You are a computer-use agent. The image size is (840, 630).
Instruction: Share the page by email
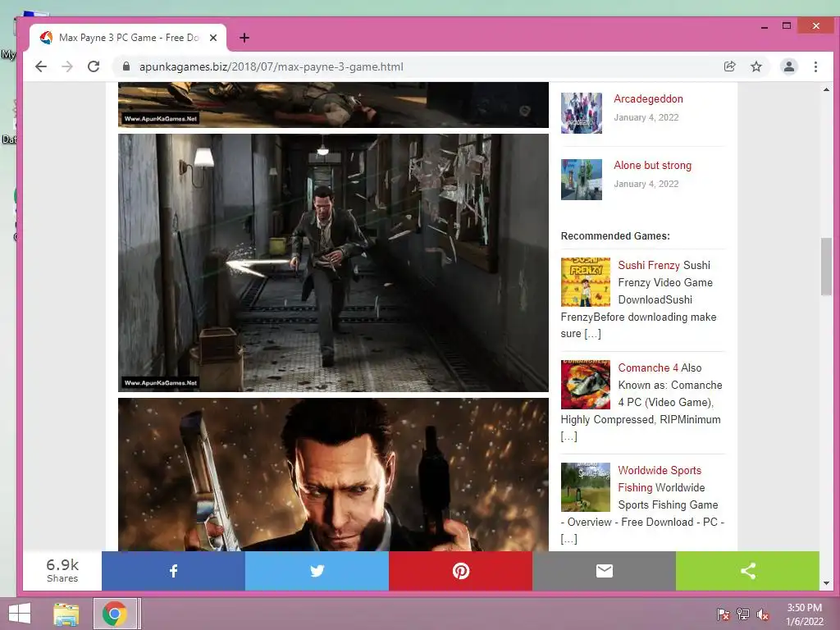click(x=604, y=571)
